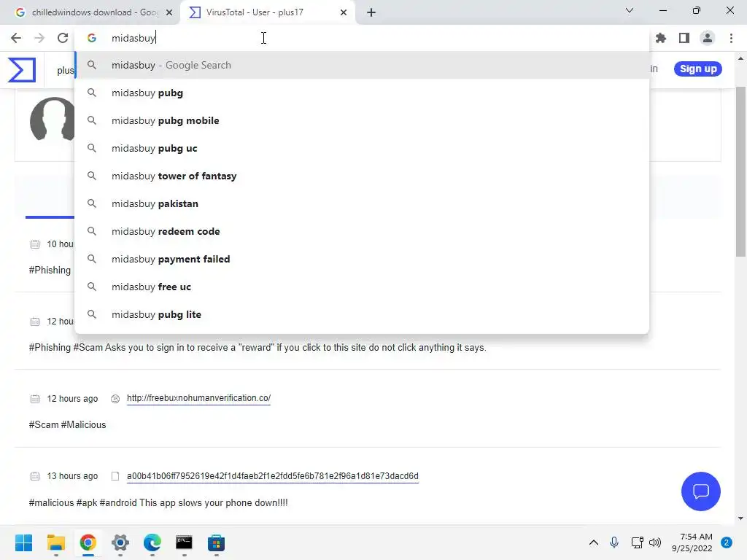Open the tab search chevron
The image size is (747, 560).
(x=630, y=10)
